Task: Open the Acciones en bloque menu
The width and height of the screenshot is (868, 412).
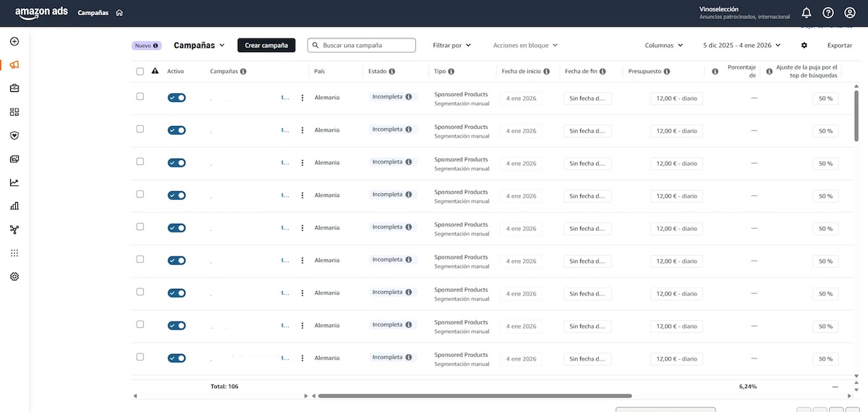Action: [x=526, y=45]
